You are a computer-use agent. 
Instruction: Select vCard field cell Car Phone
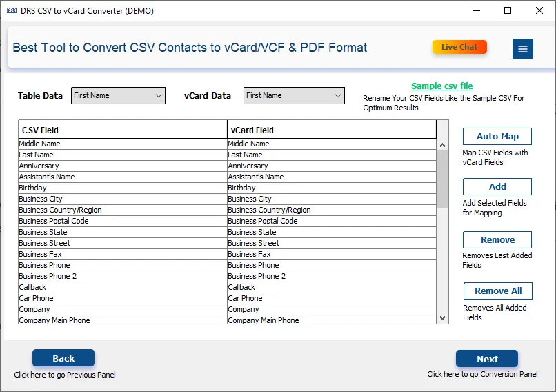pos(332,298)
